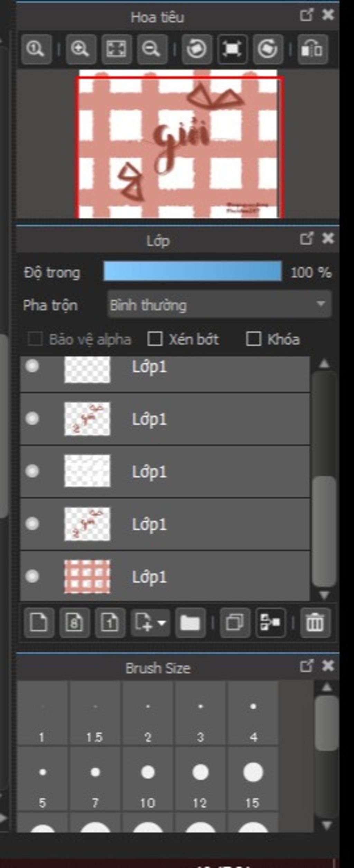The height and width of the screenshot is (868, 354).
Task: Pop out the Lớp panel
Action: pos(306,238)
